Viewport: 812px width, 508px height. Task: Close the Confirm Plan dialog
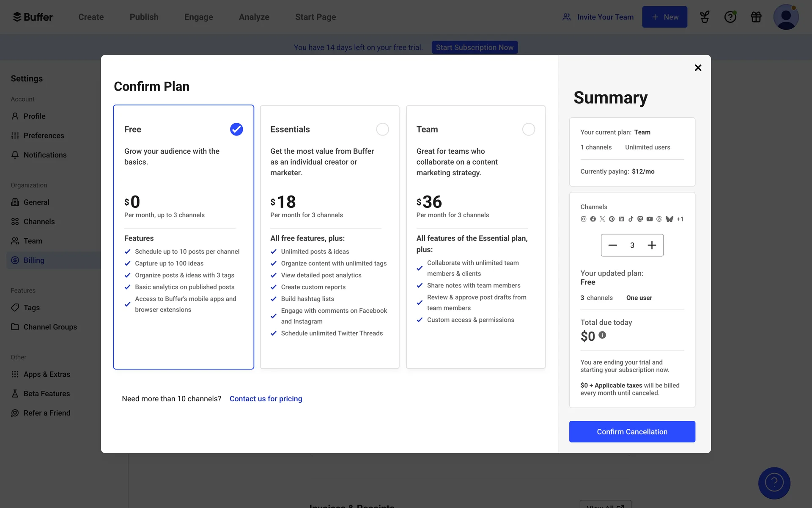pyautogui.click(x=698, y=68)
